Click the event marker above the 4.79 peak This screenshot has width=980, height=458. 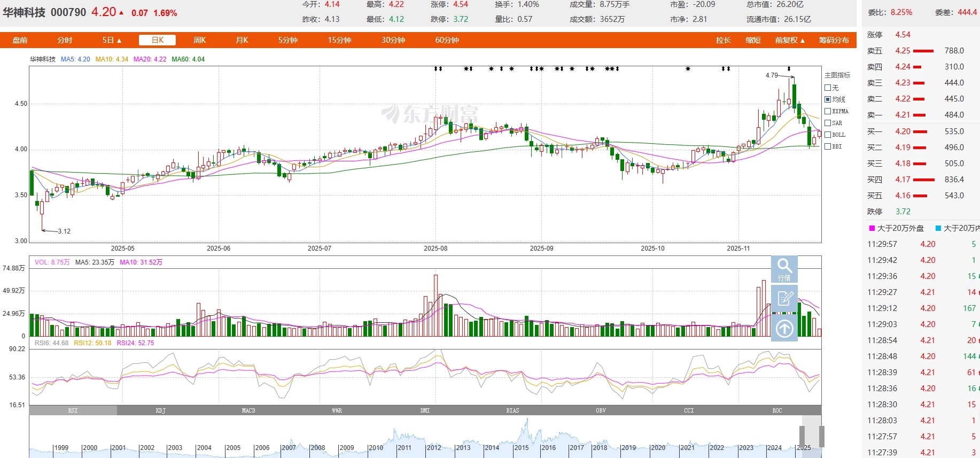789,68
